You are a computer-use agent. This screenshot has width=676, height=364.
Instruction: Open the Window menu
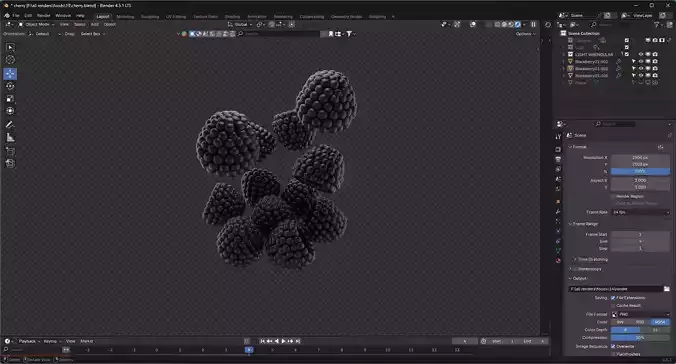click(63, 16)
